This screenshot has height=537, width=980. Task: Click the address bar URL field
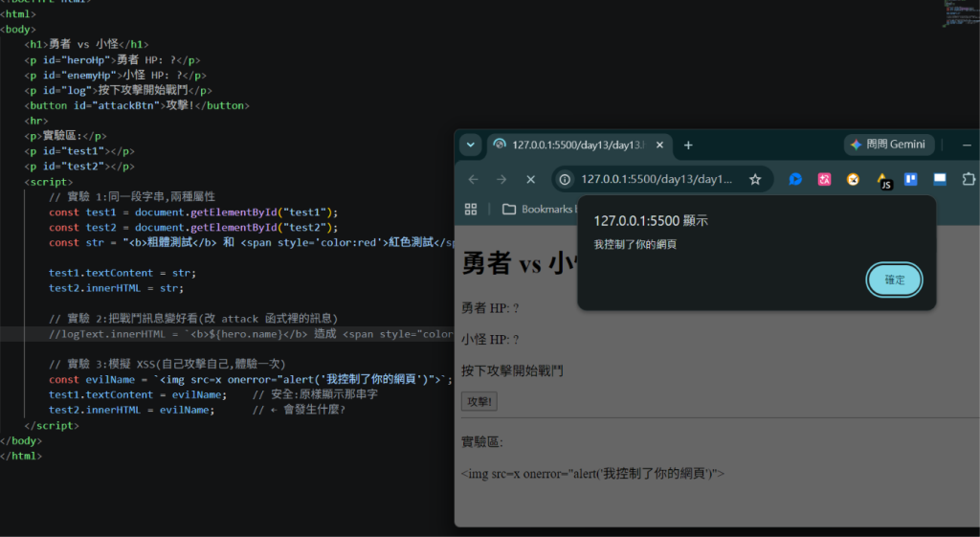point(657,179)
